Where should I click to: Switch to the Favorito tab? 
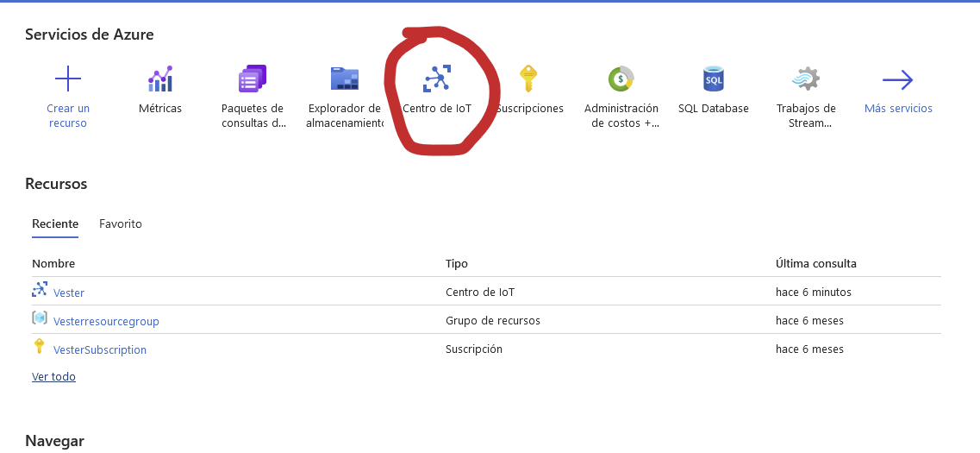point(121,224)
